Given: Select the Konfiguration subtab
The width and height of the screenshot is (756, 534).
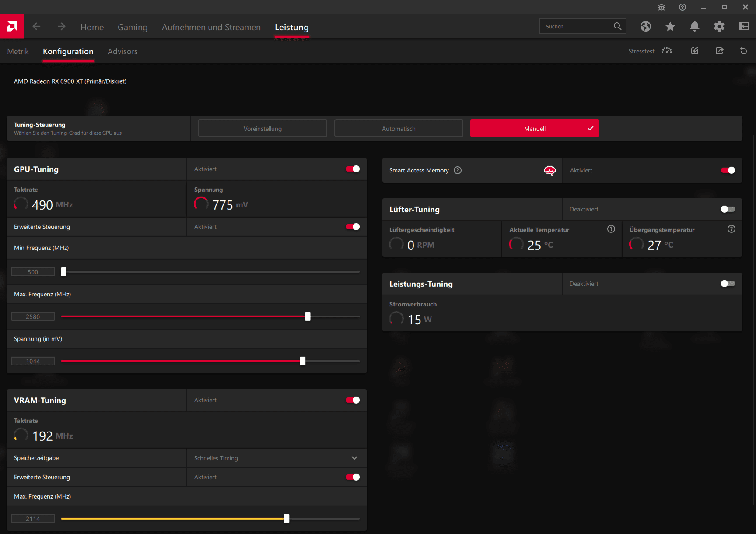Looking at the screenshot, I should tap(68, 51).
